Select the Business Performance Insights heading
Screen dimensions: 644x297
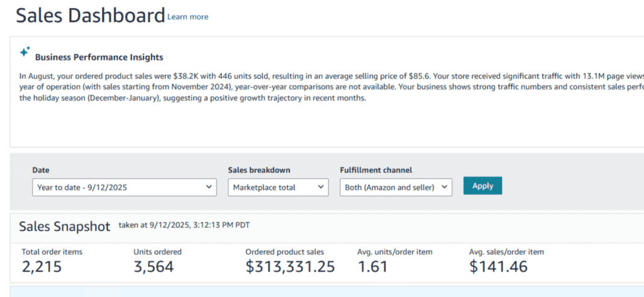coord(99,57)
